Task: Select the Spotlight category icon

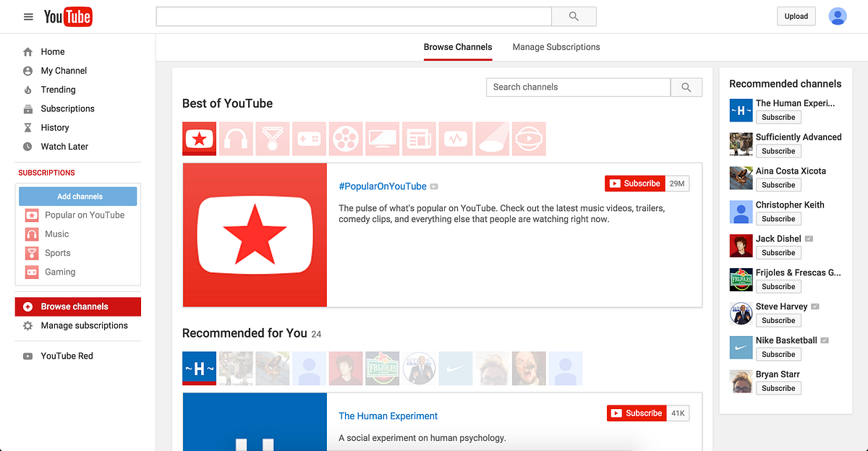Action: click(493, 139)
